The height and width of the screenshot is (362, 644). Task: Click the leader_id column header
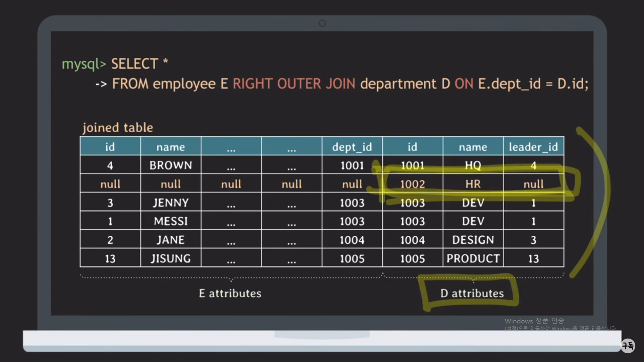[533, 146]
